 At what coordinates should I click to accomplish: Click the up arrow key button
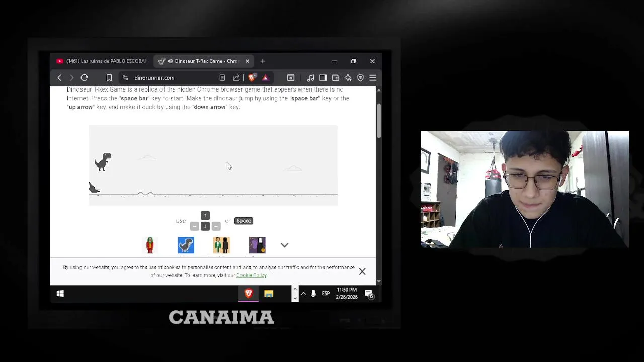point(205,215)
